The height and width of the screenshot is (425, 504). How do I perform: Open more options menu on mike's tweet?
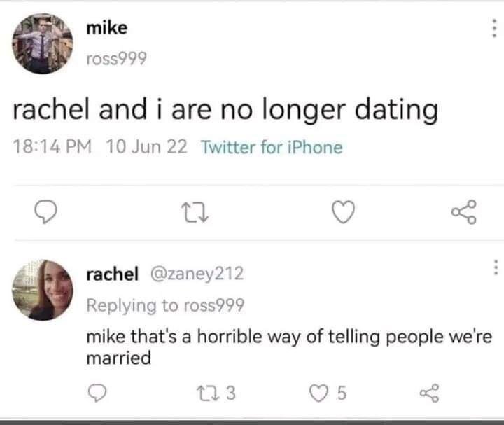[495, 28]
